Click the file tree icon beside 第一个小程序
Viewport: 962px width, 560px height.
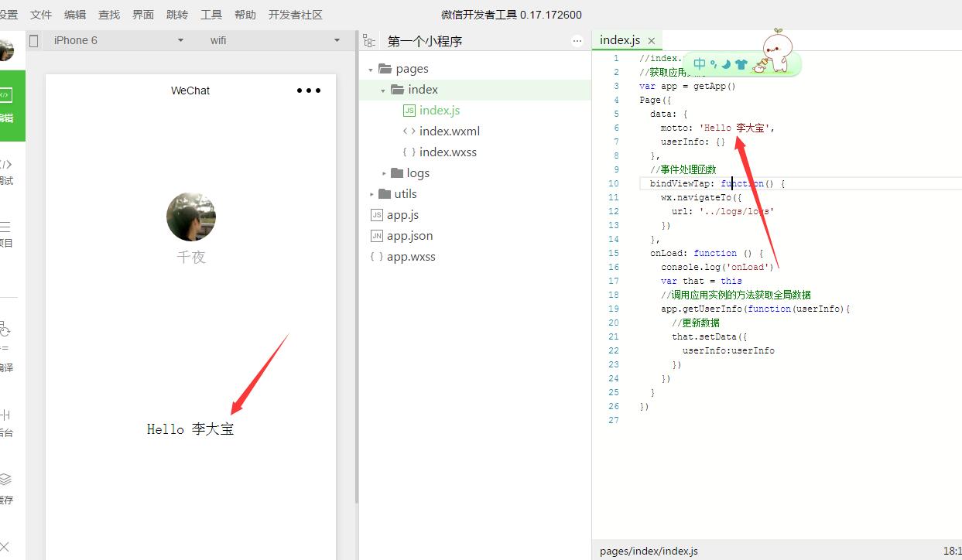[x=369, y=42]
